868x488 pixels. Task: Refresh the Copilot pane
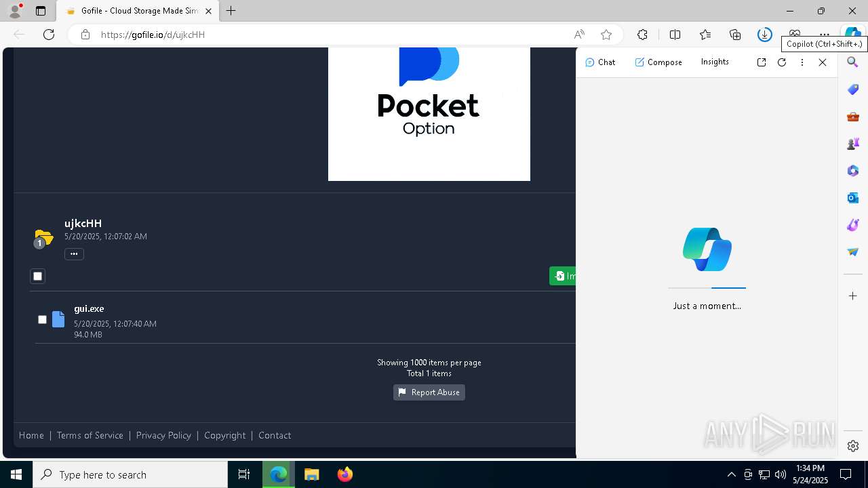782,62
